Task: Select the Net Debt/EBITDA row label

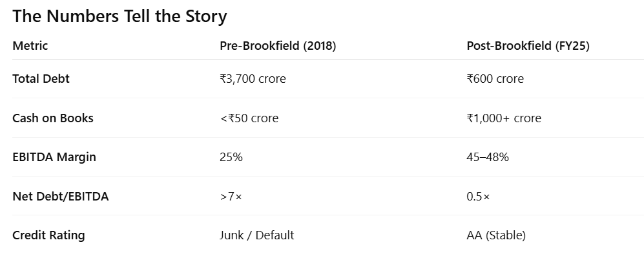Action: [61, 197]
